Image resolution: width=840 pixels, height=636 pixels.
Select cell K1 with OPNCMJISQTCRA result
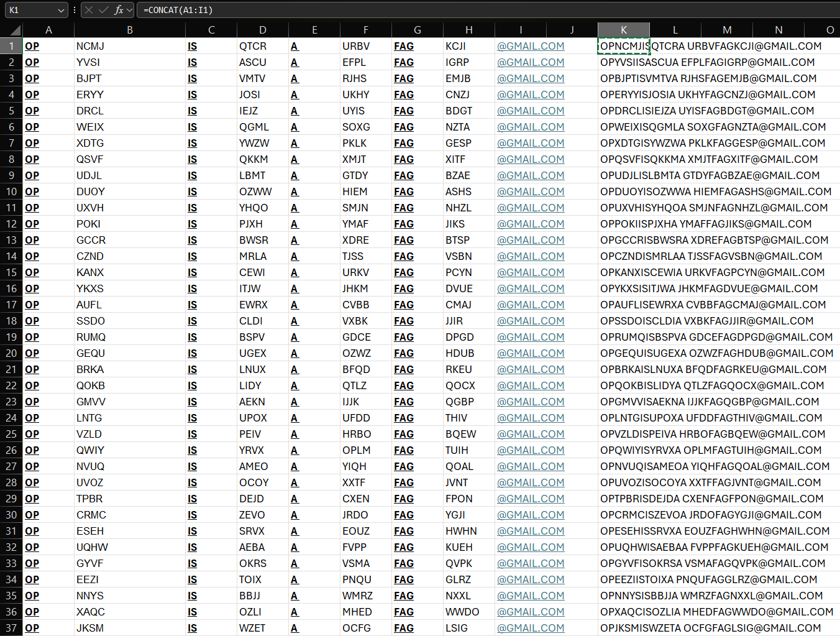pos(624,46)
